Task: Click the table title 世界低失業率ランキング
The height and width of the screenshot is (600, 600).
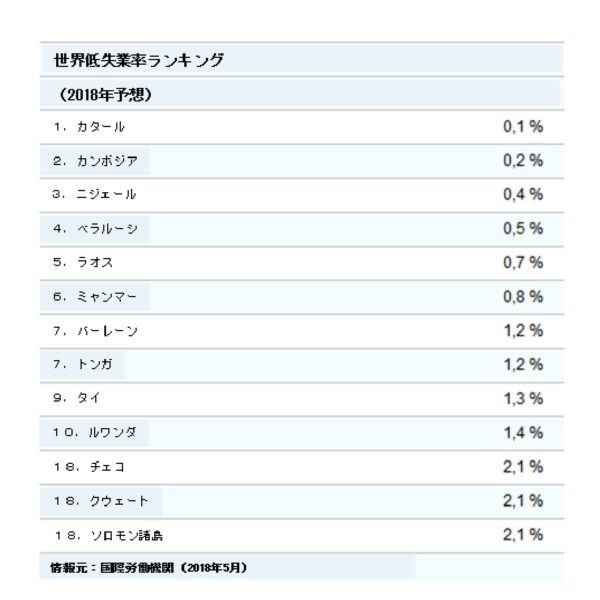Action: 139,60
